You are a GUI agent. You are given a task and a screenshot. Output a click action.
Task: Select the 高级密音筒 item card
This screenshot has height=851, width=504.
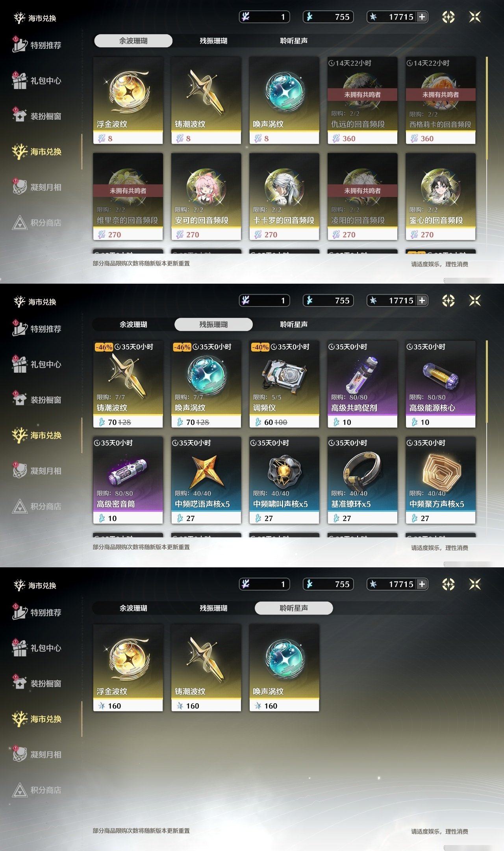pos(128,480)
